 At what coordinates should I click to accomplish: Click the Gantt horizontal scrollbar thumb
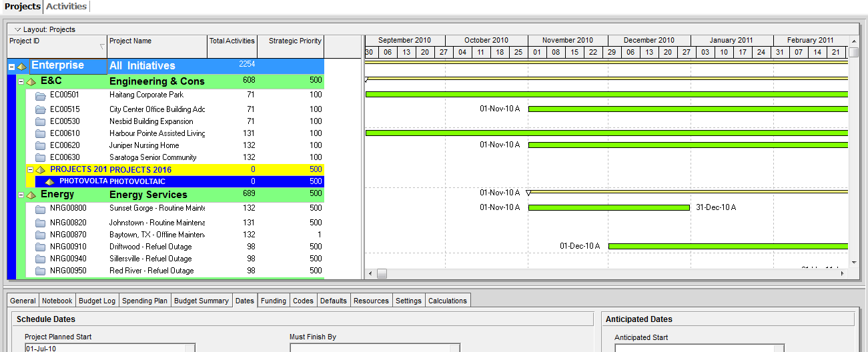tap(382, 273)
